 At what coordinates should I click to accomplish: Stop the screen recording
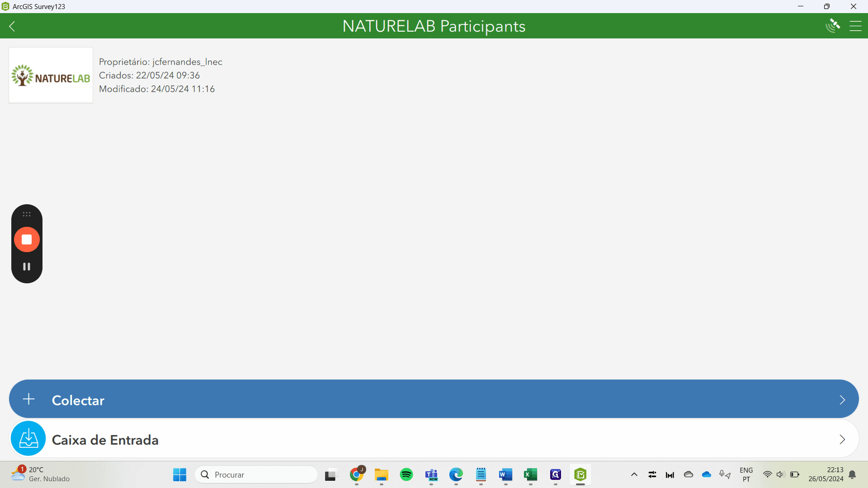pos(27,239)
